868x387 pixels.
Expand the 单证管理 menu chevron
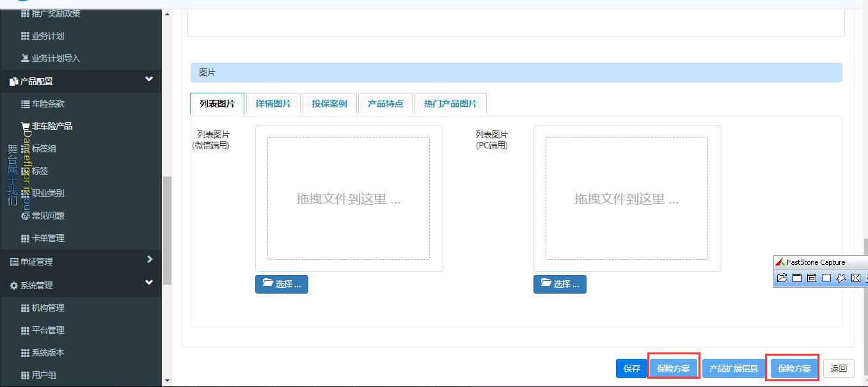point(150,259)
